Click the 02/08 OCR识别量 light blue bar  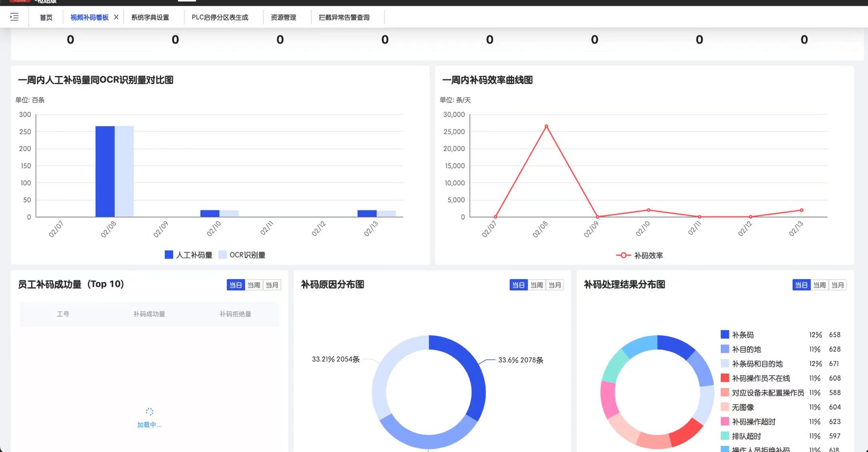tap(124, 171)
